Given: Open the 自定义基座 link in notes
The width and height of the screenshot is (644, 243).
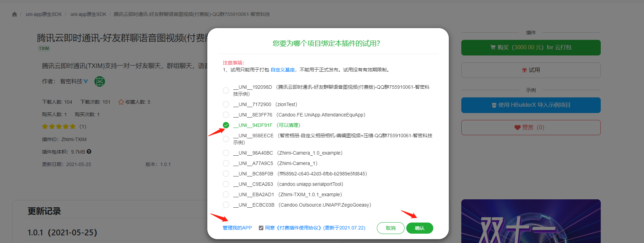Looking at the screenshot, I should pos(283,70).
